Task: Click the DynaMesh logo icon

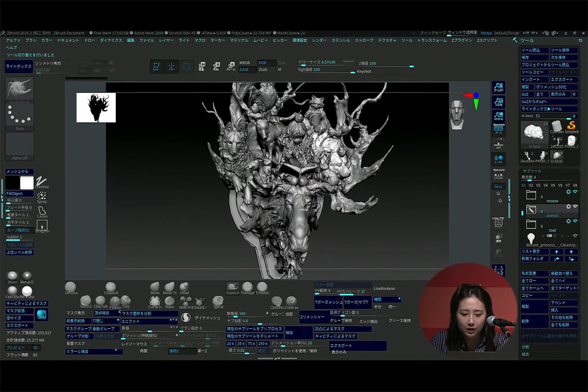Action: click(x=186, y=318)
